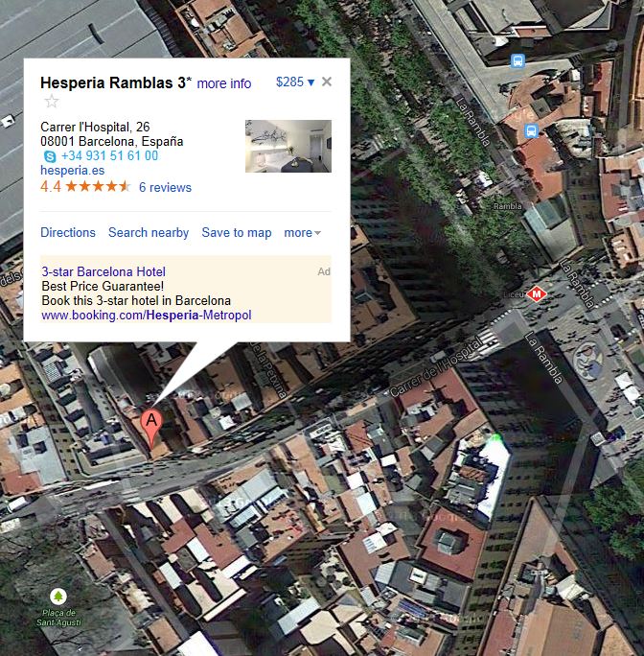The height and width of the screenshot is (656, 644).
Task: Click the Liceu metro station icon
Action: [x=537, y=294]
